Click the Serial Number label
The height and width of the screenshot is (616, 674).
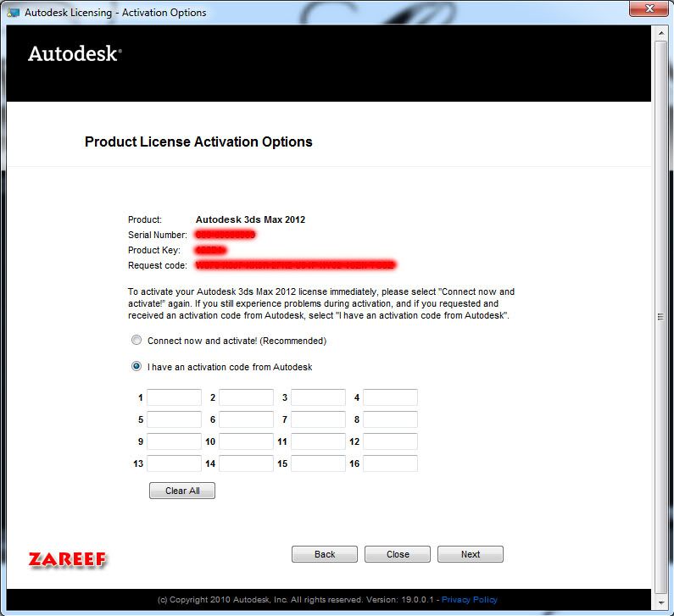coord(158,235)
